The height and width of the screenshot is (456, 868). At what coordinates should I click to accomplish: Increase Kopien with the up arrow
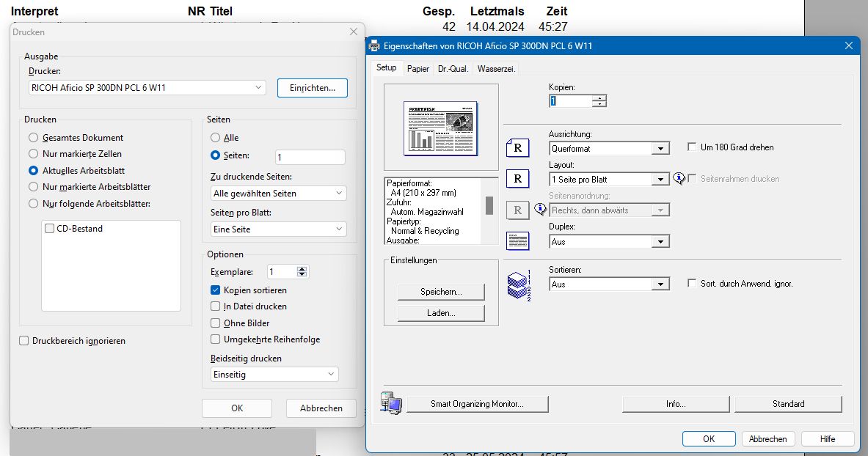click(x=599, y=98)
